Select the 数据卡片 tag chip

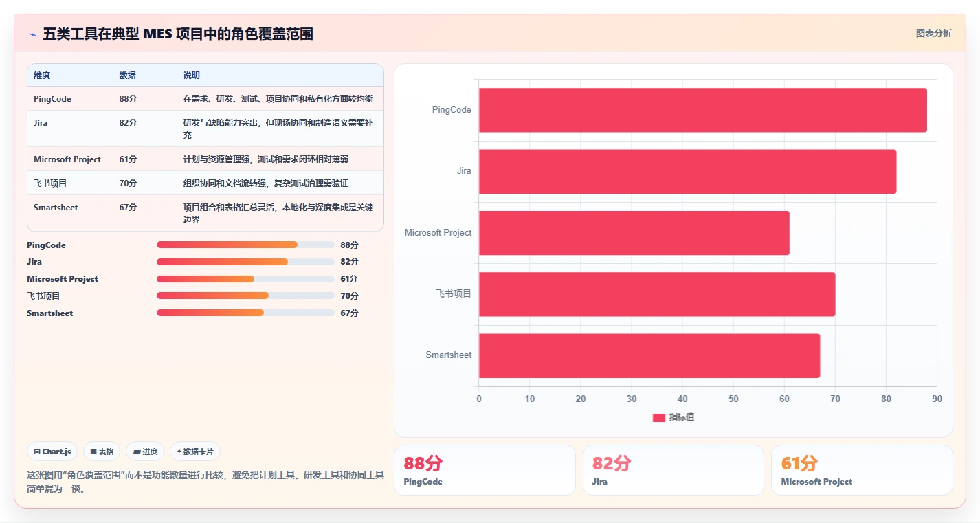[195, 452]
